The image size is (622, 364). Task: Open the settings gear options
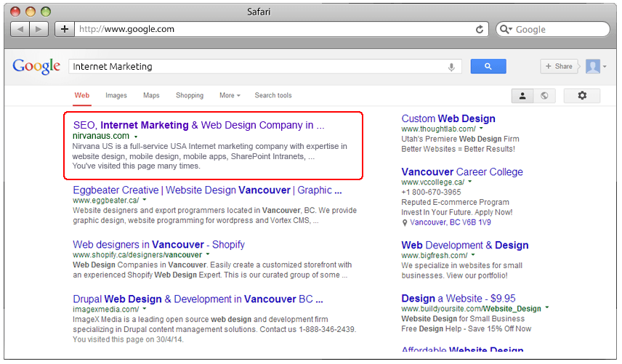point(581,95)
